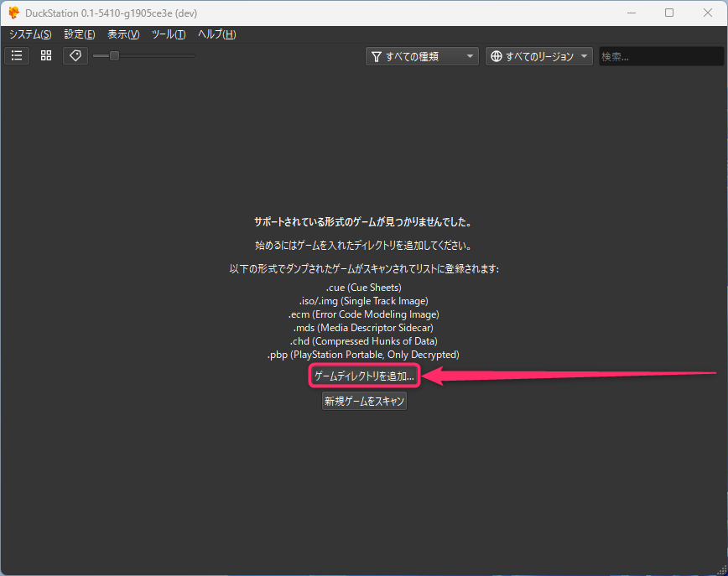This screenshot has height=576, width=728.
Task: Click the '.iso/.img (Single Track Image)' text
Action: (363, 301)
